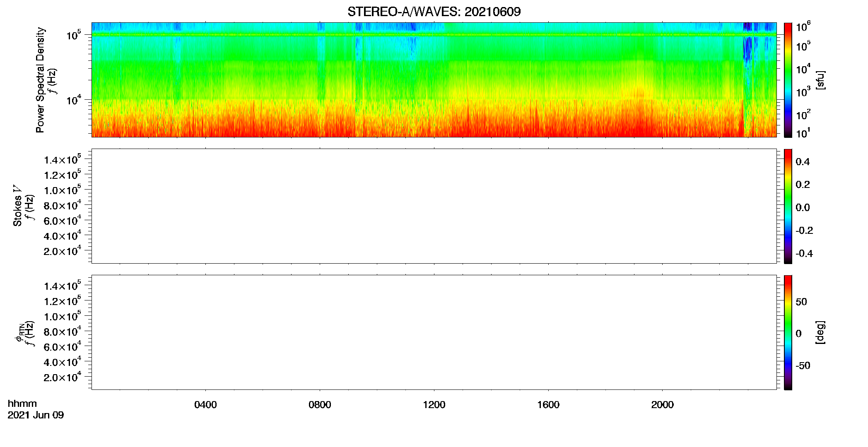Viewport: 868px width, 447px height.
Task: Click the Stokes V axis label
Action: pyautogui.click(x=17, y=206)
